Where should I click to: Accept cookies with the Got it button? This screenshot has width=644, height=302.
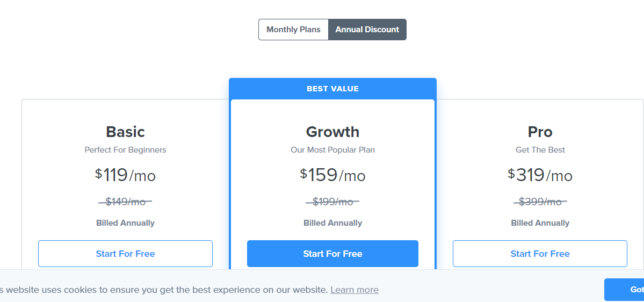(624, 290)
